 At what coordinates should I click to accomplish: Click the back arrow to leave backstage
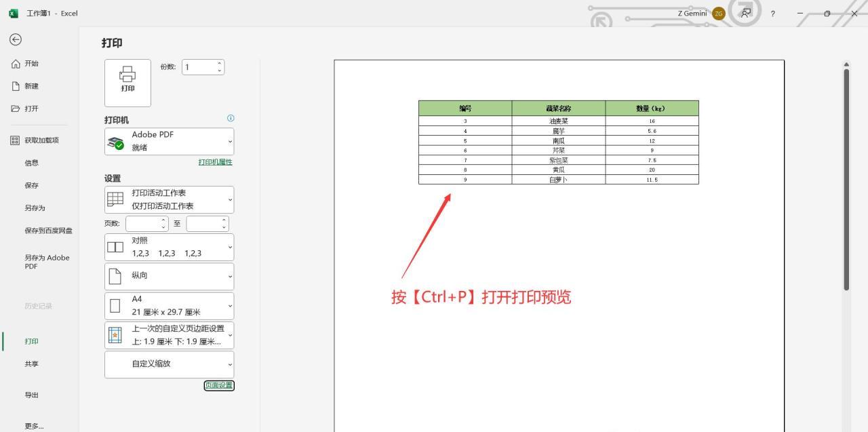click(x=14, y=40)
